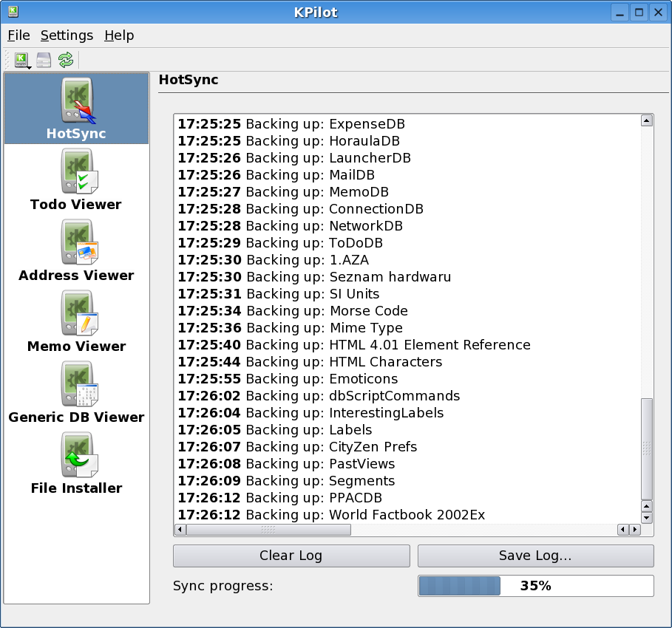Select log line 'Backing up: SI Units'

279,294
